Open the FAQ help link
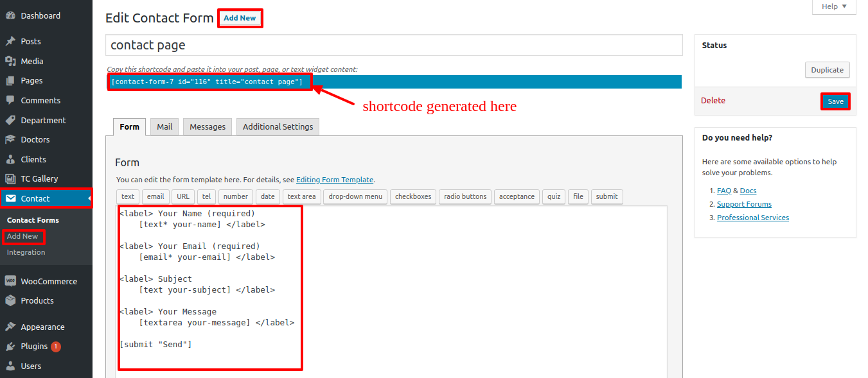This screenshot has width=868, height=378. point(724,191)
